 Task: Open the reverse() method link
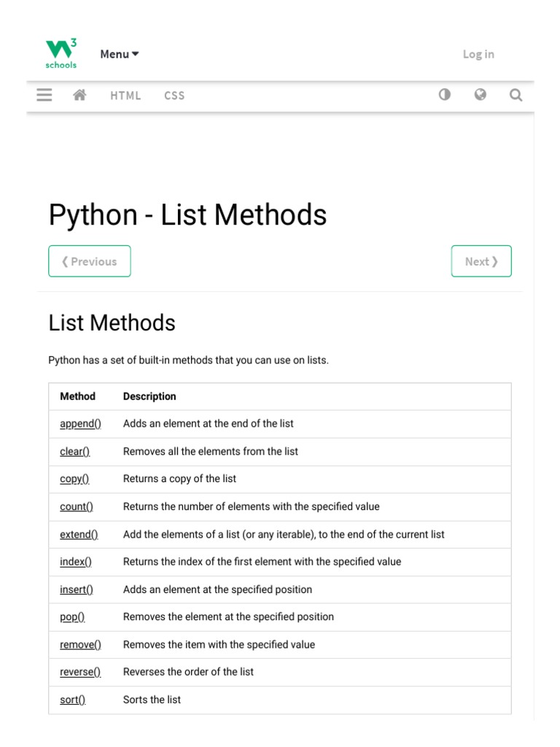click(x=80, y=672)
